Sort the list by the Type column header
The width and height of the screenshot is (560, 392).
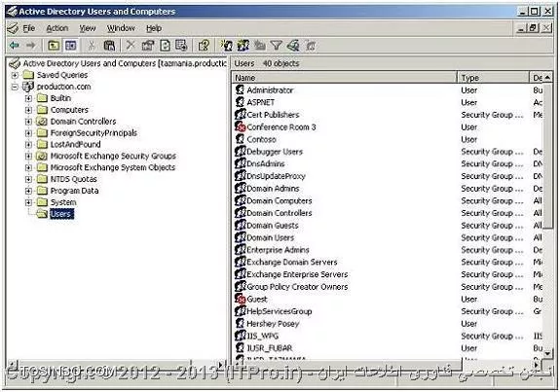click(x=493, y=78)
